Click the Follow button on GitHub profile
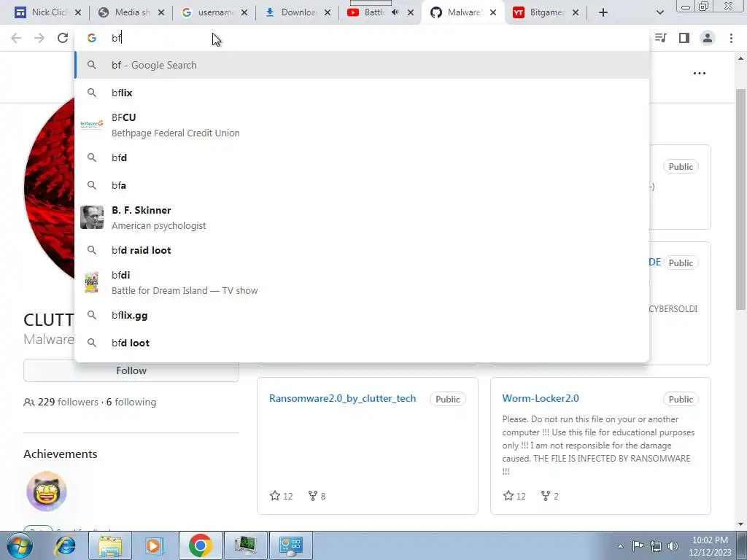 click(131, 370)
